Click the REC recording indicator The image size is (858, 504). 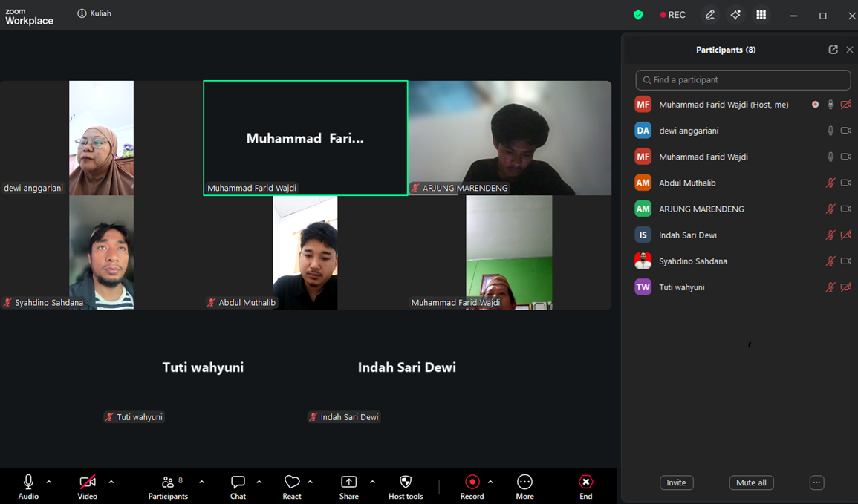pos(672,15)
